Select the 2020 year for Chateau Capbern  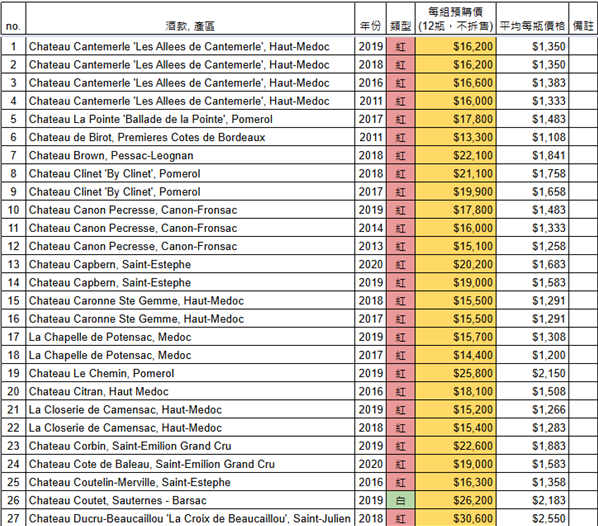pos(370,264)
